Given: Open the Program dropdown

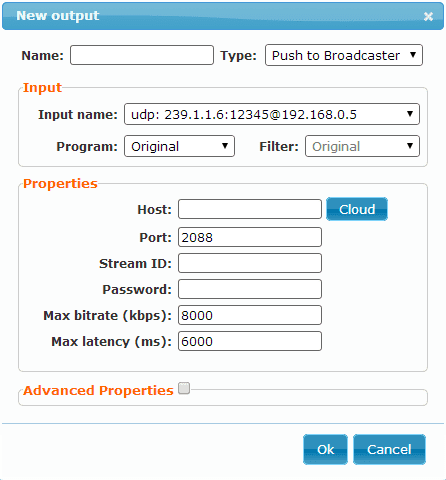Looking at the screenshot, I should click(179, 146).
